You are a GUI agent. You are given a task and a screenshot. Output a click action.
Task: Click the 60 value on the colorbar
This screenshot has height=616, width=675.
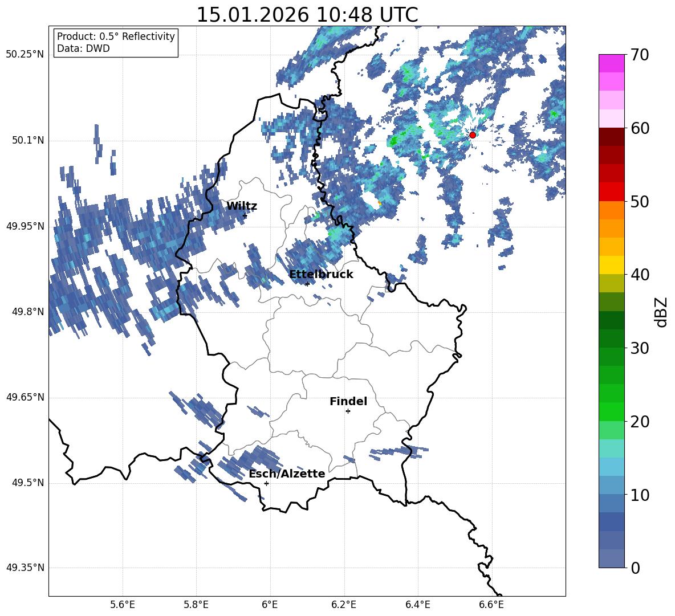(640, 128)
